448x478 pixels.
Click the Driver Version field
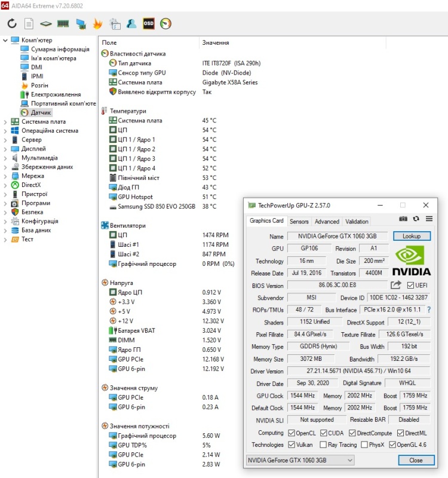pyautogui.click(x=359, y=371)
